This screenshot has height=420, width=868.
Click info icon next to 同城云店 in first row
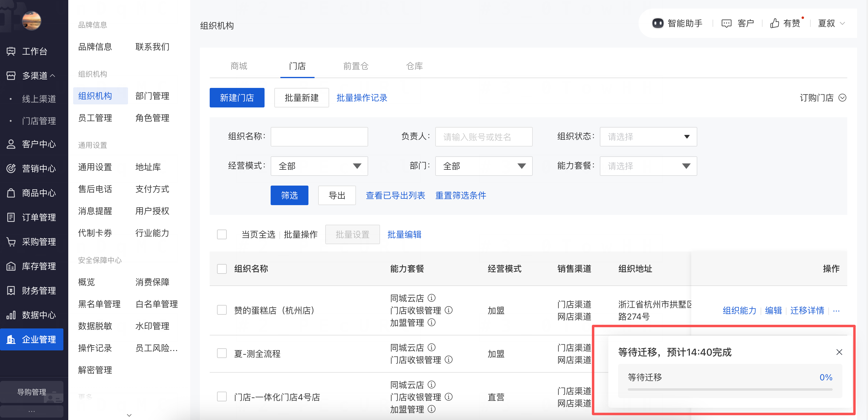click(431, 298)
